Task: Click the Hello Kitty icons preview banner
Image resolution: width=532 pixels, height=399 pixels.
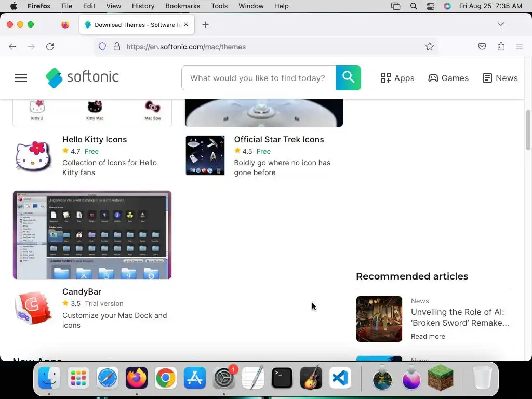Action: click(92, 113)
